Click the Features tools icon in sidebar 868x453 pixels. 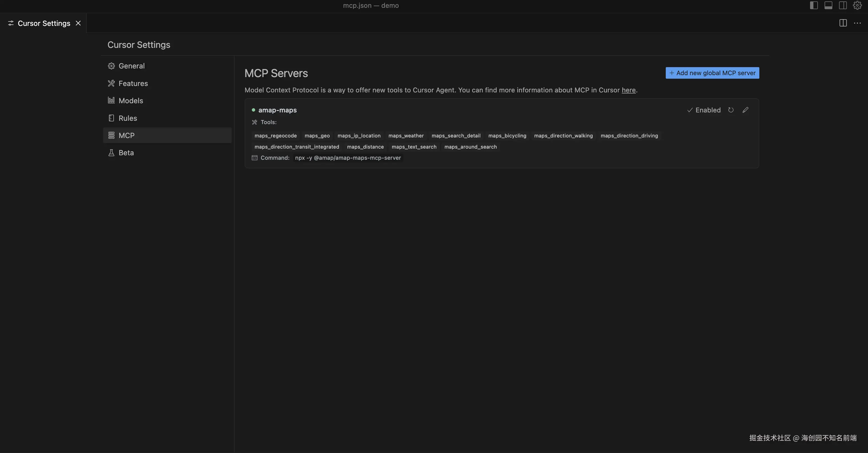pos(111,83)
